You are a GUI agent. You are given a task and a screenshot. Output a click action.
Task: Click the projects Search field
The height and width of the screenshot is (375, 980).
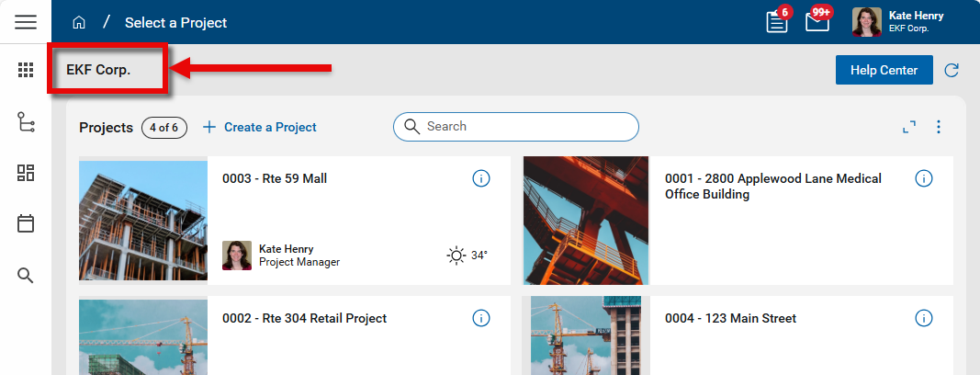click(x=524, y=127)
